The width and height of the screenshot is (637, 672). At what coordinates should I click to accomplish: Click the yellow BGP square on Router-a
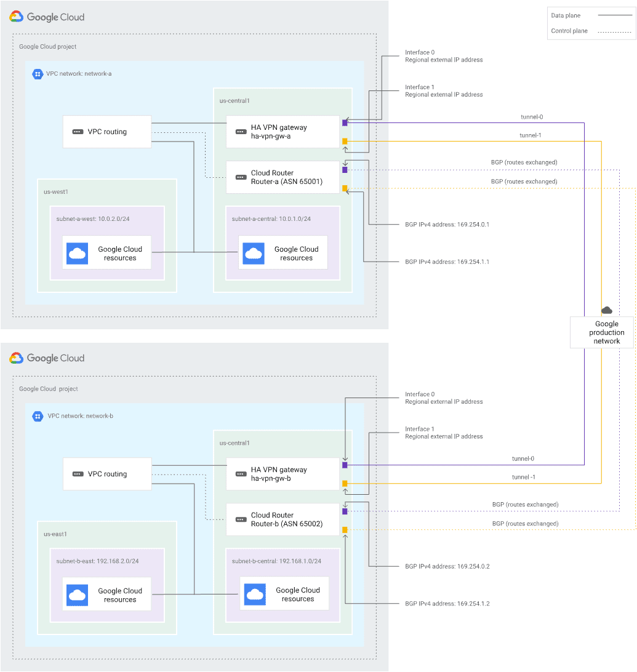345,188
